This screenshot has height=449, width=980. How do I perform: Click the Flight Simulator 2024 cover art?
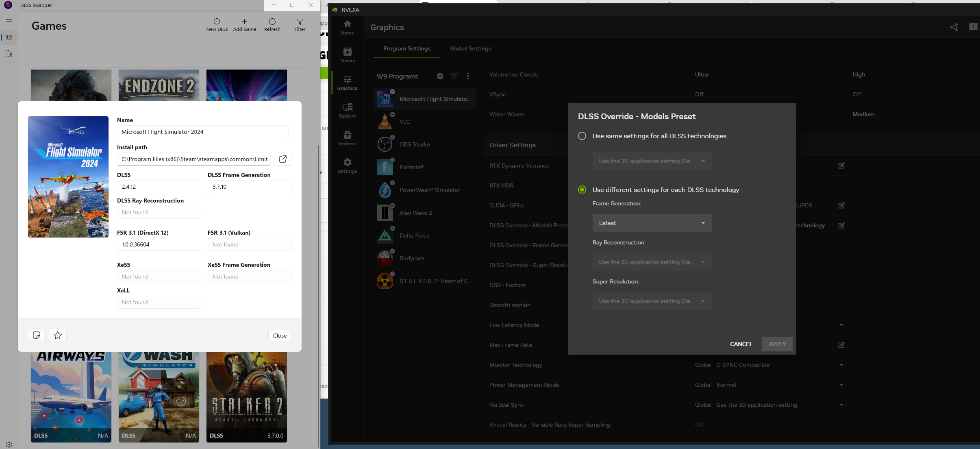(x=68, y=177)
